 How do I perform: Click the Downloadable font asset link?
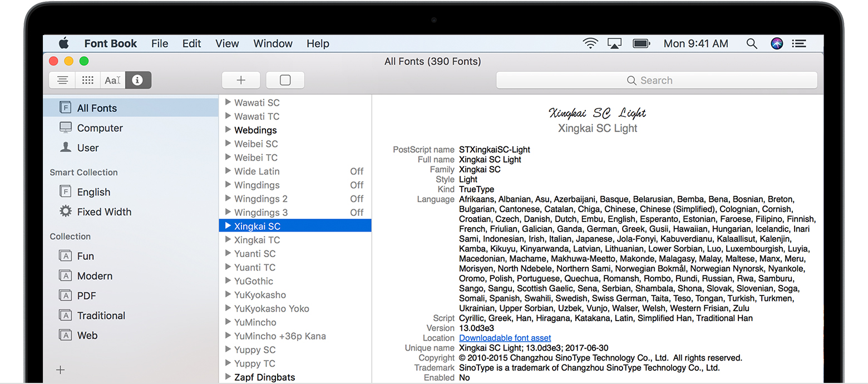505,338
